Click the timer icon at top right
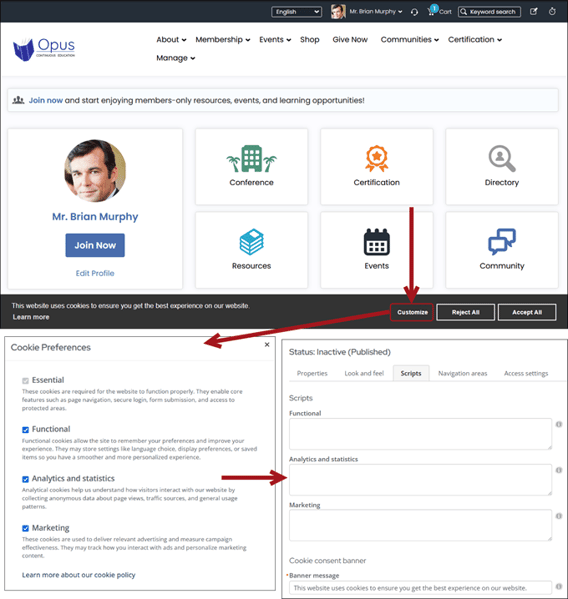This screenshot has height=599, width=568. (x=552, y=11)
